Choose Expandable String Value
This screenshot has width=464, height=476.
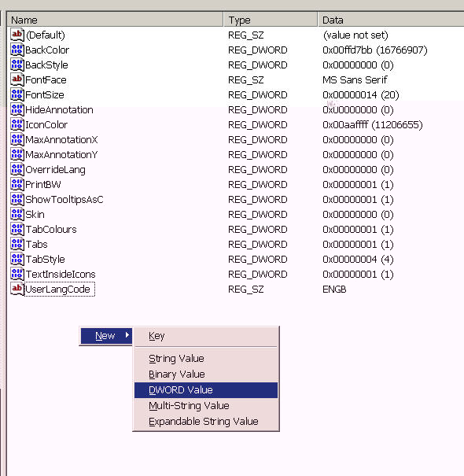pyautogui.click(x=206, y=422)
